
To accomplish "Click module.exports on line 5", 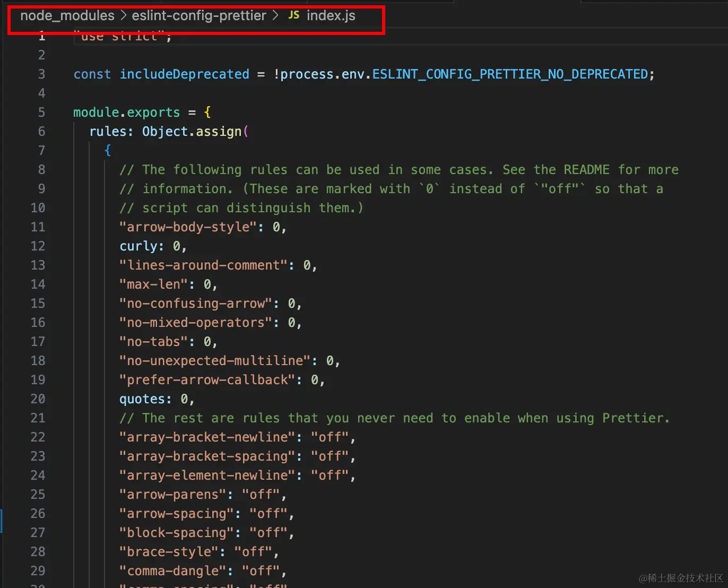I will click(x=127, y=113).
